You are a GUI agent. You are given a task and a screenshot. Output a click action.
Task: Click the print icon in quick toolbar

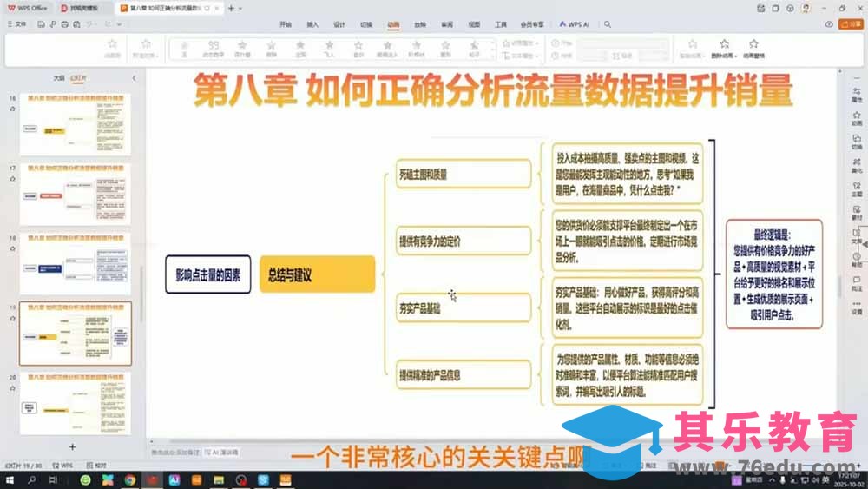click(65, 24)
